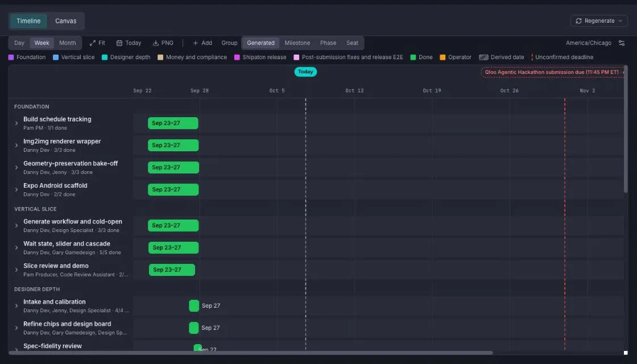Click the Qloo Agentic Hackathon deadline marker
637x364 pixels.
click(553, 72)
